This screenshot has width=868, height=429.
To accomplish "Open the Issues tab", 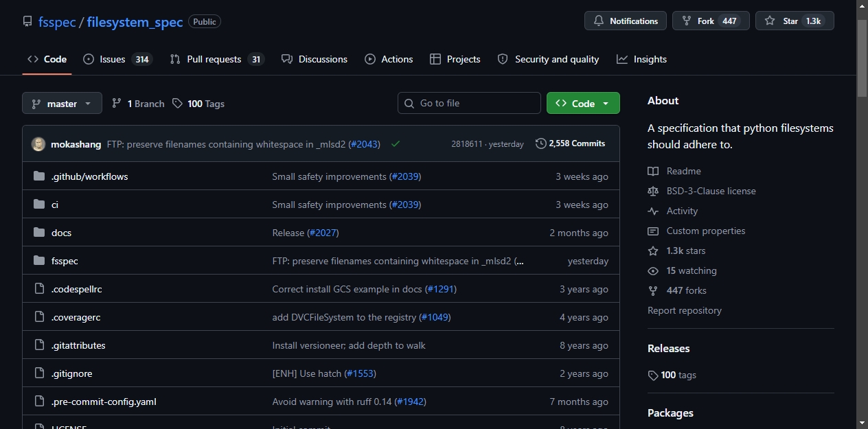I will [x=117, y=59].
